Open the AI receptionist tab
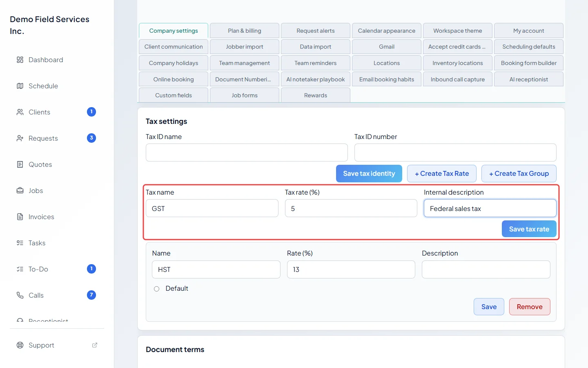588x368 pixels. pos(529,79)
